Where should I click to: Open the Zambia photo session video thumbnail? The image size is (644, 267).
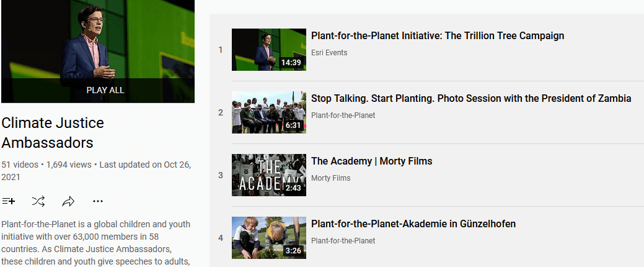coord(268,112)
